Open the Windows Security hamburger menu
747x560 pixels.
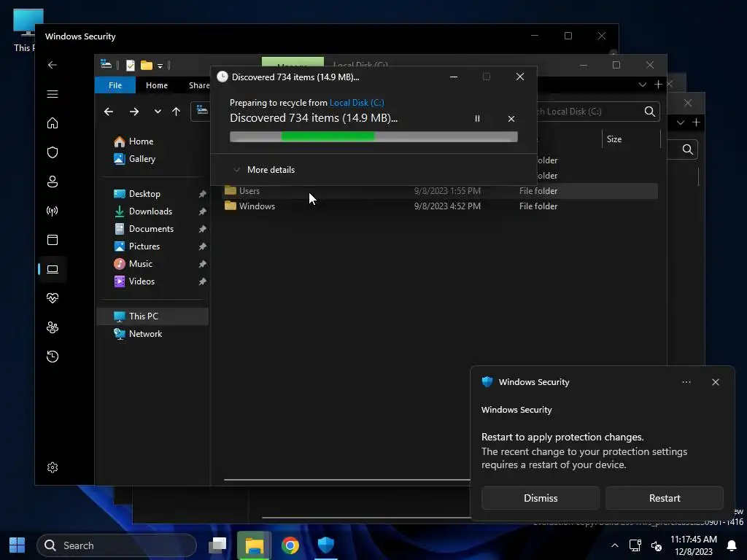53,94
